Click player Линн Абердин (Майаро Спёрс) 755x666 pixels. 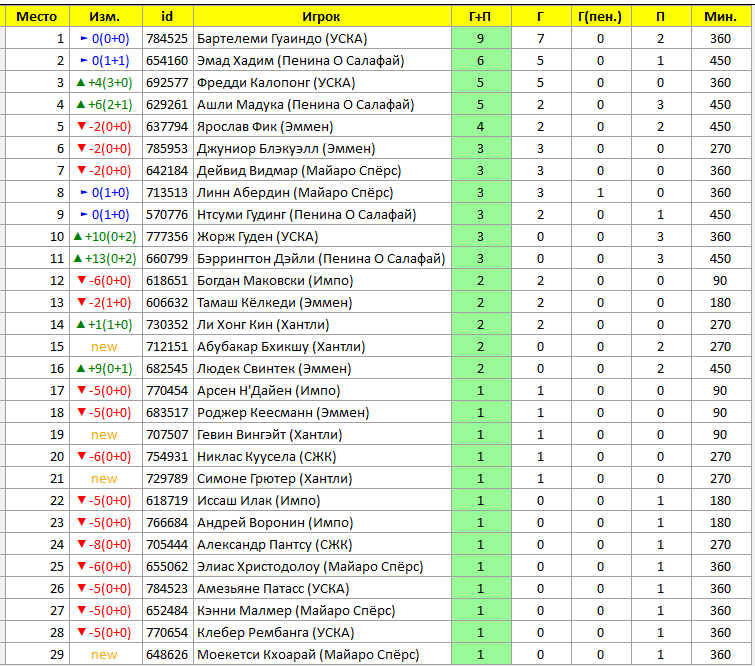coord(295,193)
